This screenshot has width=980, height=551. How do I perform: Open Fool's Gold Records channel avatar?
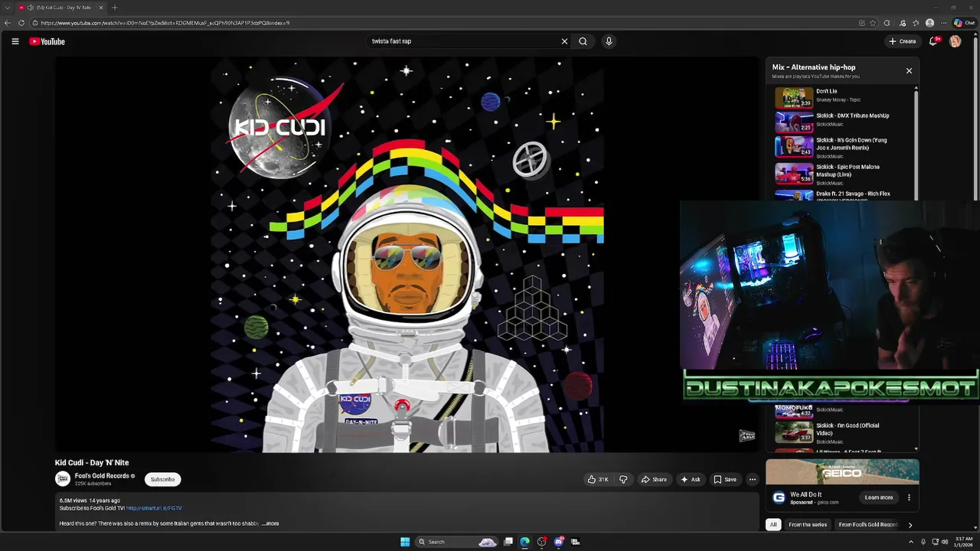[x=63, y=479]
